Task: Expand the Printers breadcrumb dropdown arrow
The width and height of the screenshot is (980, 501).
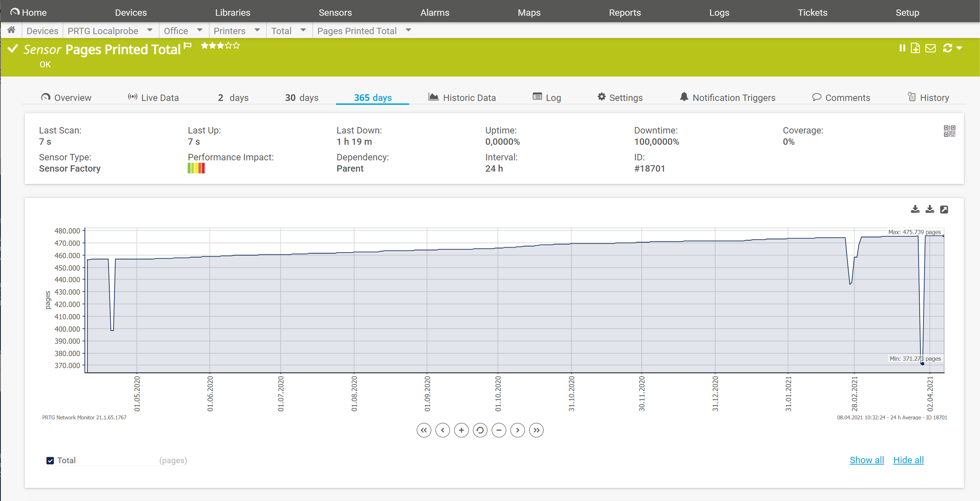Action: 257,30
